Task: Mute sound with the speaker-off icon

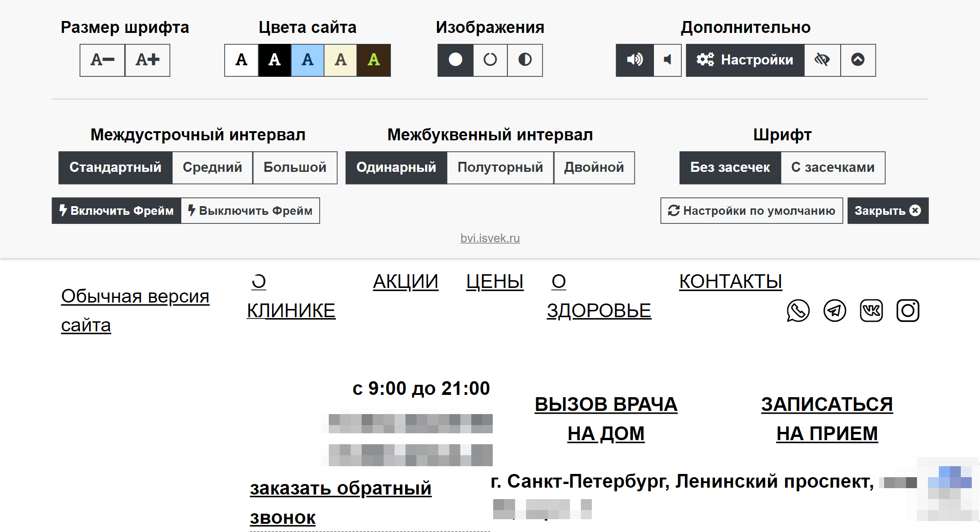Action: [667, 60]
